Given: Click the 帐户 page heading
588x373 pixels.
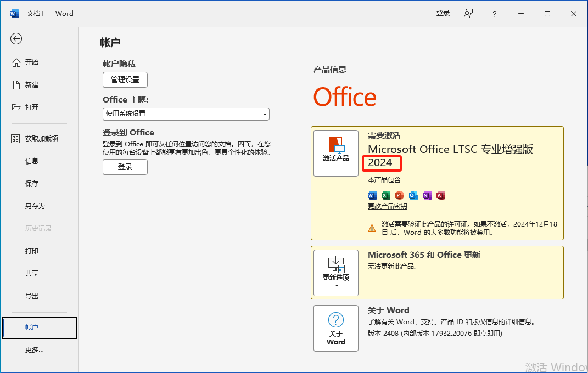Looking at the screenshot, I should (x=110, y=42).
